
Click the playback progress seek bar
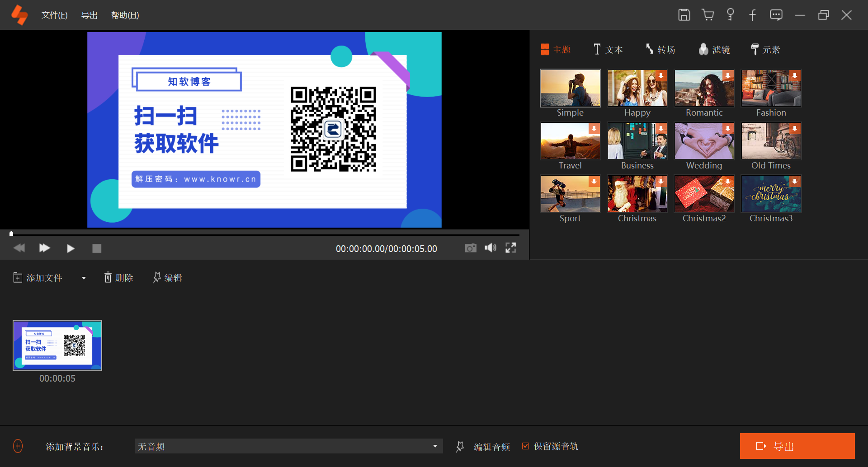pos(264,234)
